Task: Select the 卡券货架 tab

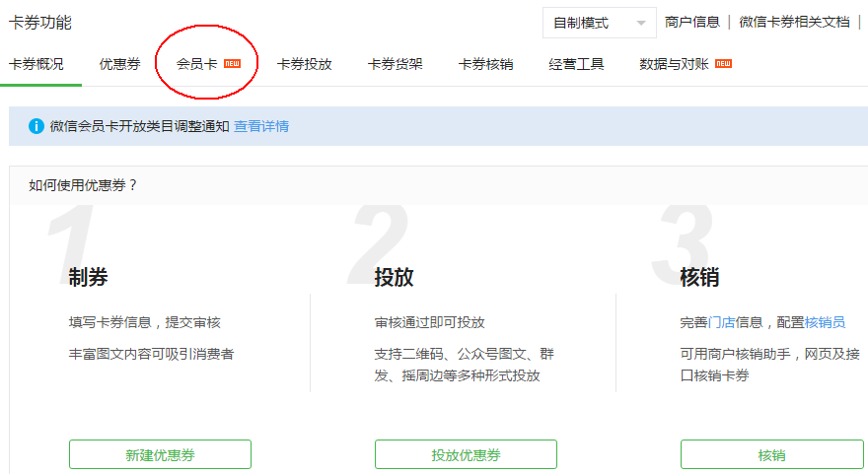Action: pos(395,64)
